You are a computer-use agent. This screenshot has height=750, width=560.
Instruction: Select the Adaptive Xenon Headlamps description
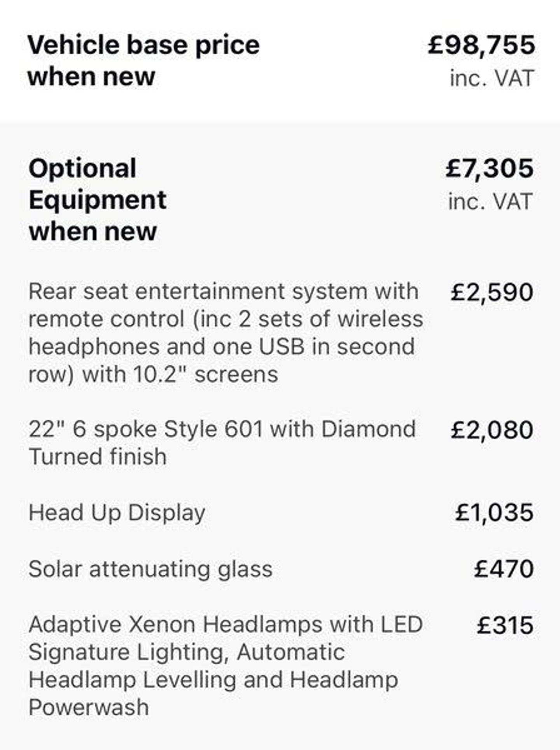[226, 666]
